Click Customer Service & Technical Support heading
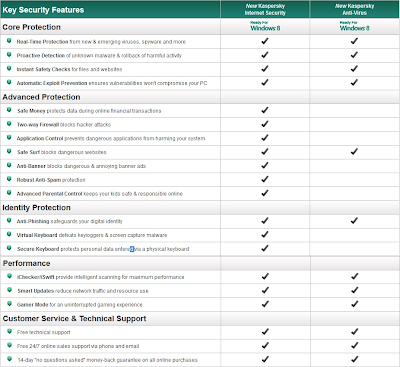400x367 pixels. tap(74, 319)
